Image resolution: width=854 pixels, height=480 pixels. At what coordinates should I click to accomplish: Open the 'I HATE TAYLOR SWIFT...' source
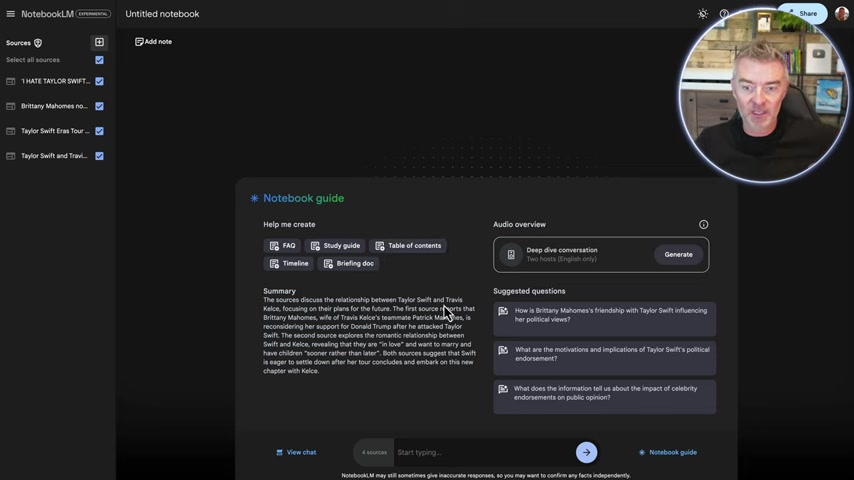tap(56, 81)
